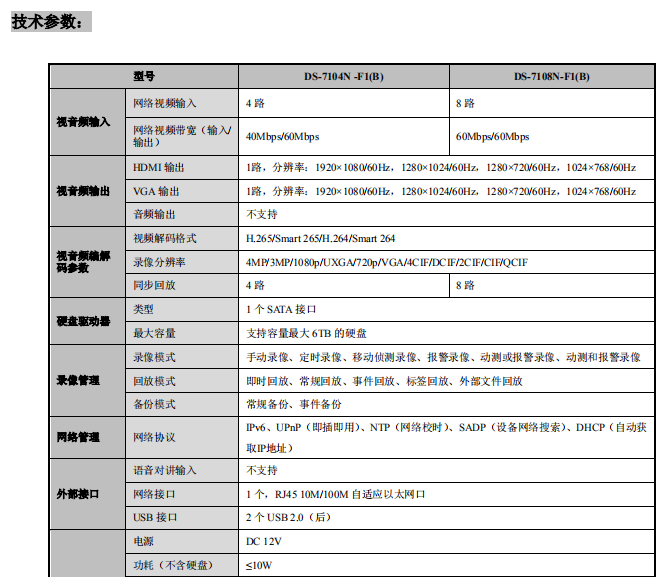Screen dimensions: 672x577
Task: Click the VGA 输出 label
Action: (156, 192)
